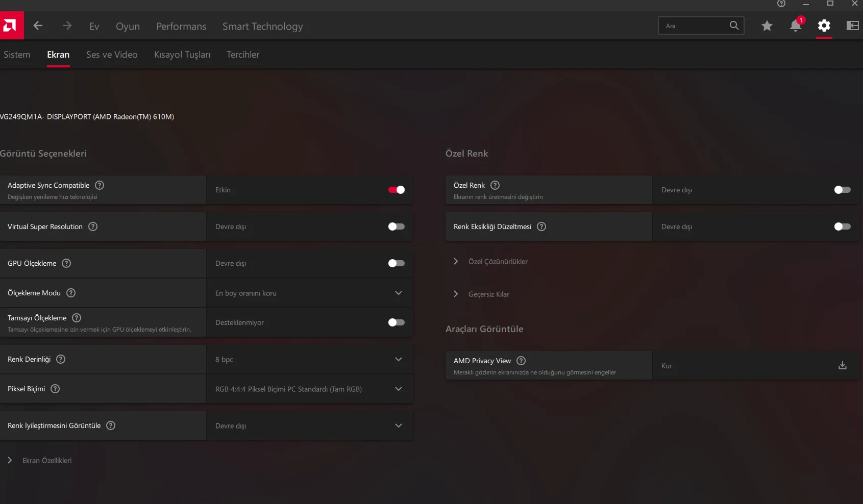The height and width of the screenshot is (504, 863).
Task: Click the VG249QM1A DISPLAYPORT display label
Action: pyautogui.click(x=87, y=117)
